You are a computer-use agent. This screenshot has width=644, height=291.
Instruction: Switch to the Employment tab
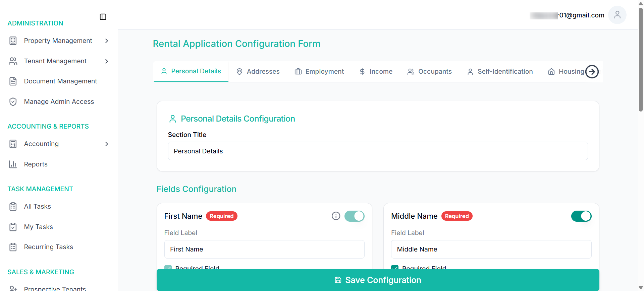click(319, 72)
